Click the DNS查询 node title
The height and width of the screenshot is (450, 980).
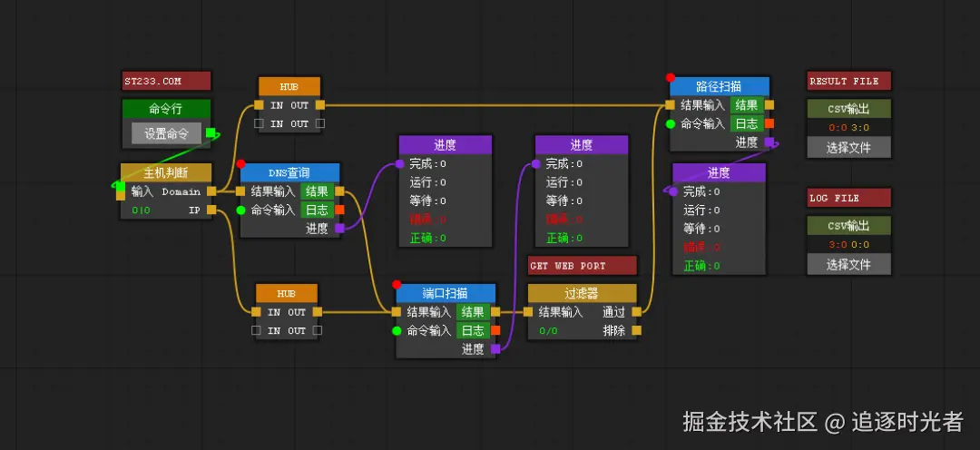click(x=290, y=173)
